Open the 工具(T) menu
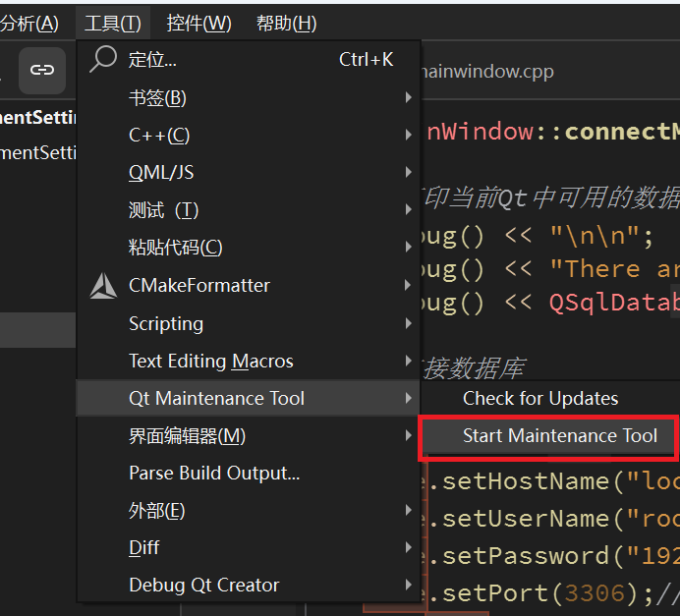This screenshot has width=680, height=616. [x=113, y=24]
